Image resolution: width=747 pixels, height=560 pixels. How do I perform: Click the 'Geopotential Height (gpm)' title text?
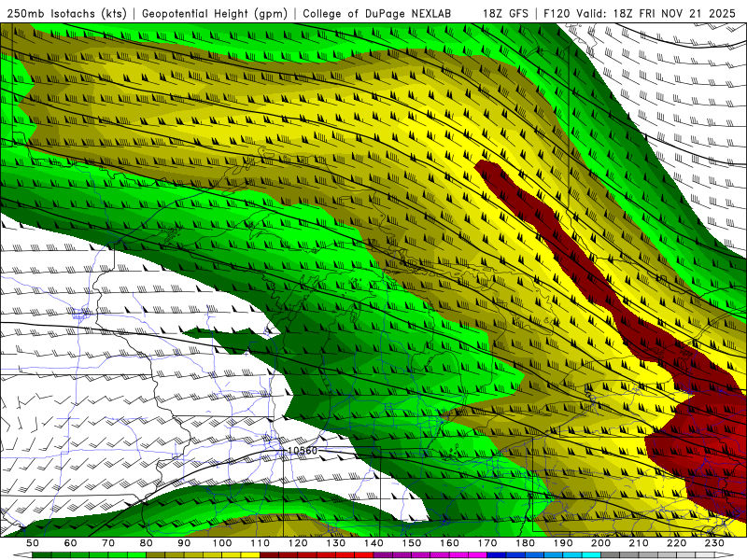[215, 14]
